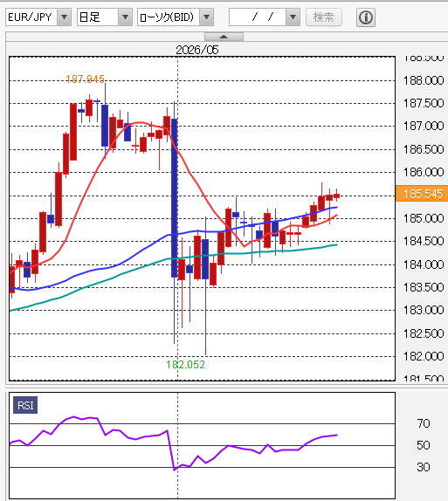Image resolution: width=448 pixels, height=501 pixels.
Task: Click the 187.000 price axis label
Action: [x=424, y=126]
